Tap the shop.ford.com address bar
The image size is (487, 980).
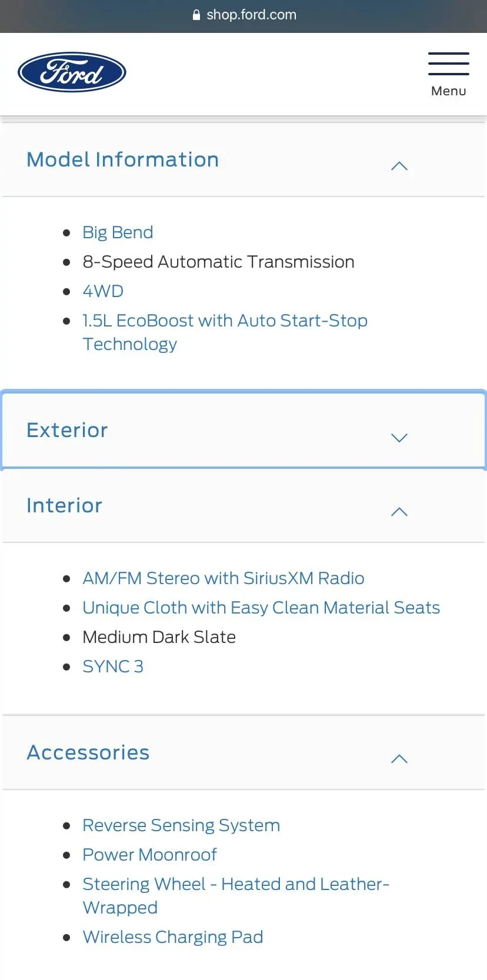tap(252, 15)
